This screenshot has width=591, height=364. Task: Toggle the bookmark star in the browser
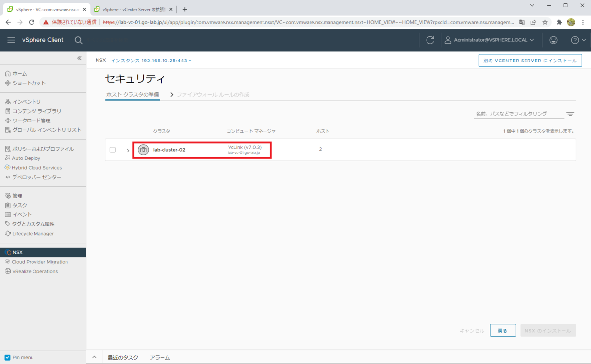[544, 22]
